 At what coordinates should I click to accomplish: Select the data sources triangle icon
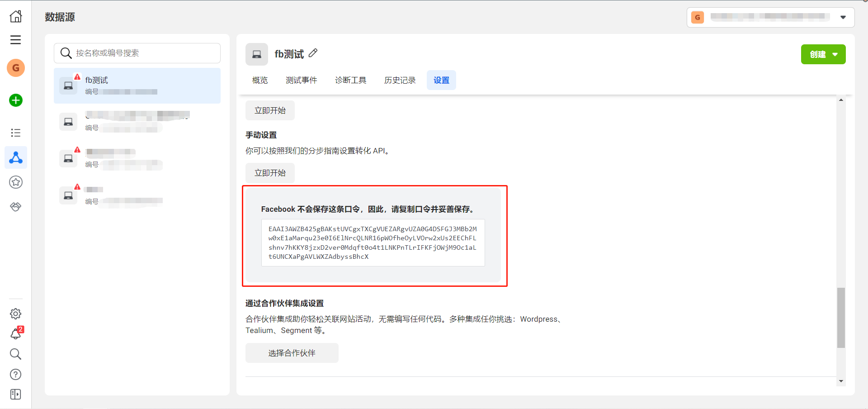click(16, 157)
